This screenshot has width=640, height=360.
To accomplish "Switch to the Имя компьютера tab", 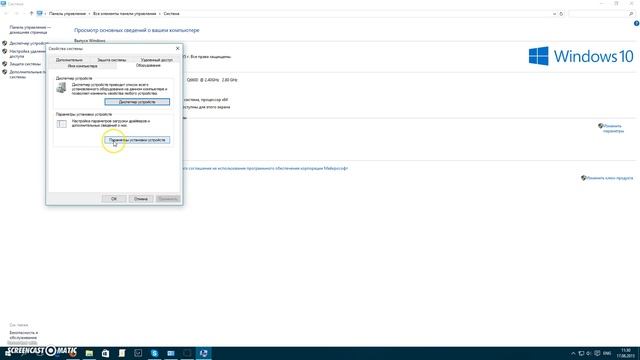I will click(x=82, y=66).
